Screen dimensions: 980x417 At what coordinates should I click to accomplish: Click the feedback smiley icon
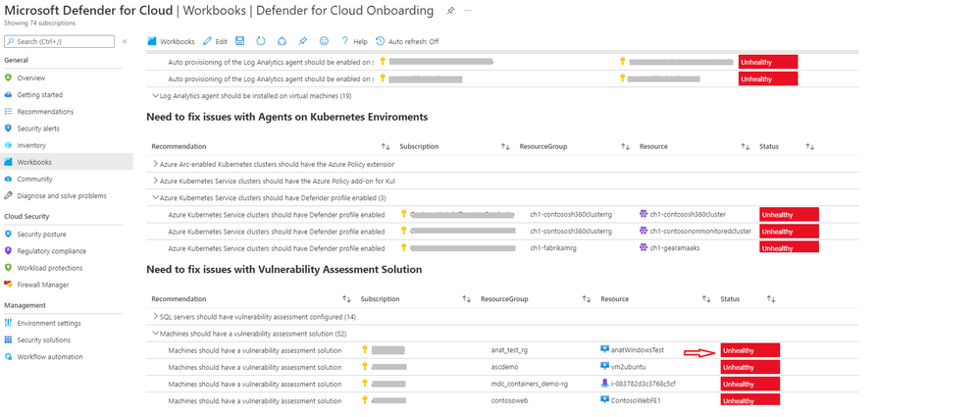(x=324, y=41)
